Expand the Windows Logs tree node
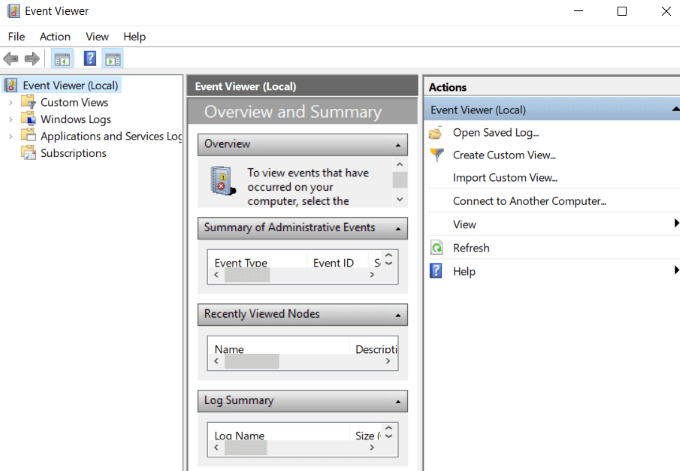This screenshot has width=680, height=471. click(x=11, y=119)
